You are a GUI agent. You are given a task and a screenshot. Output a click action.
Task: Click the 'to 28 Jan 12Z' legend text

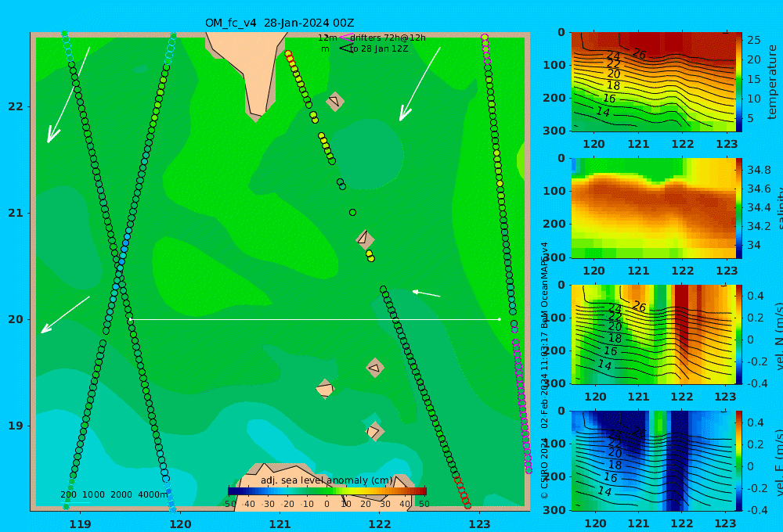[379, 49]
